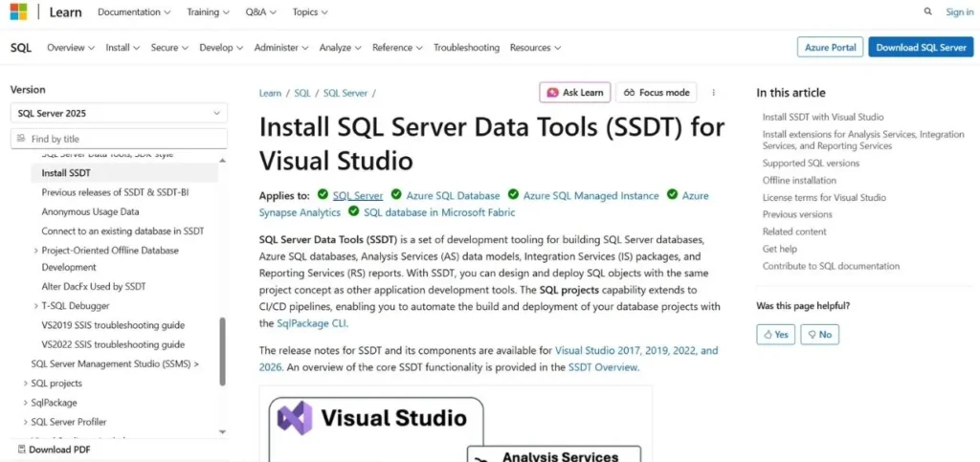Click the sidebar scroll up arrow
The height and width of the screenshot is (462, 980).
(x=222, y=161)
